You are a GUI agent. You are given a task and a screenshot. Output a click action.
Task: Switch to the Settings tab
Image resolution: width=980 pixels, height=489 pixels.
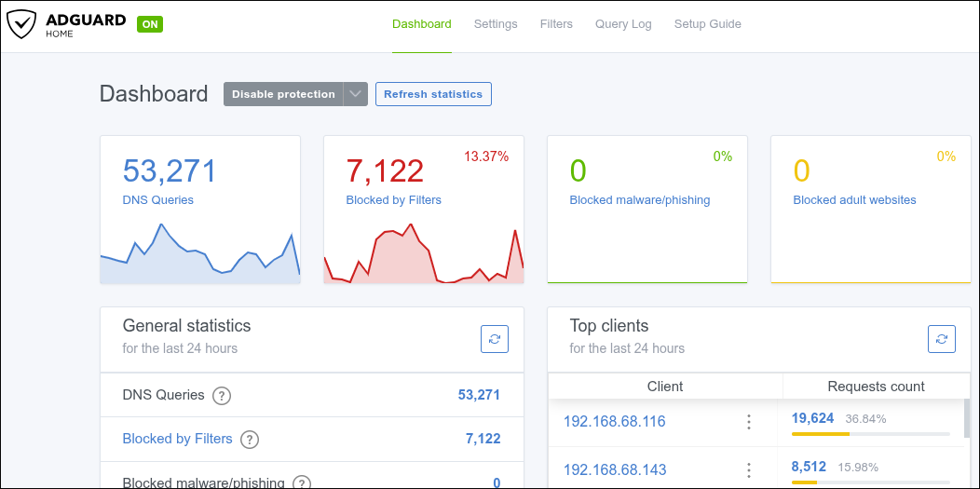coord(496,24)
